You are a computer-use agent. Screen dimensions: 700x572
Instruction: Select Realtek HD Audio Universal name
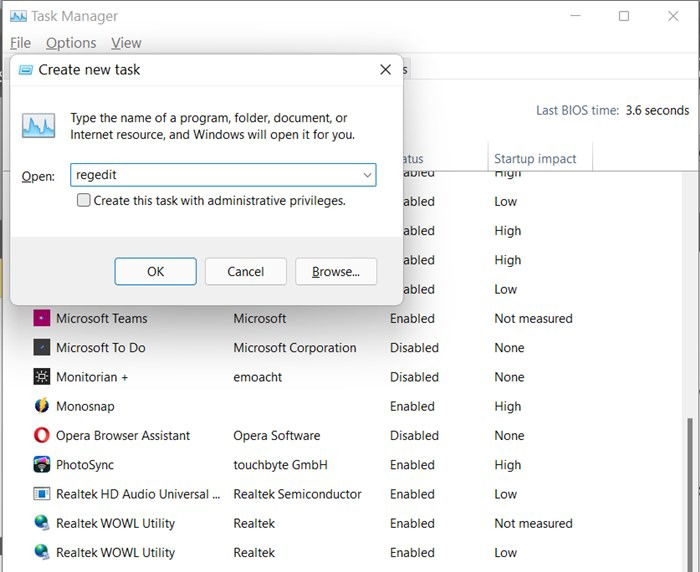[x=138, y=494]
